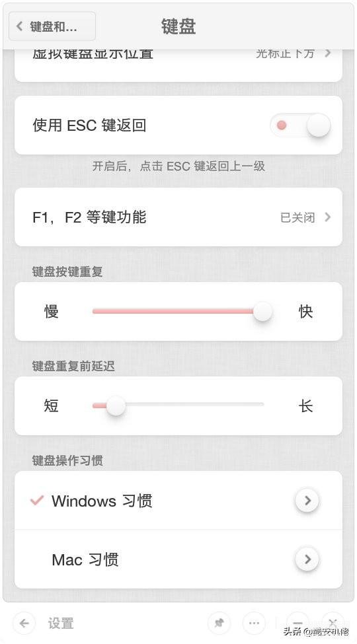Click the expand arrows icon in bottom bar
The image size is (357, 644).
point(333,623)
